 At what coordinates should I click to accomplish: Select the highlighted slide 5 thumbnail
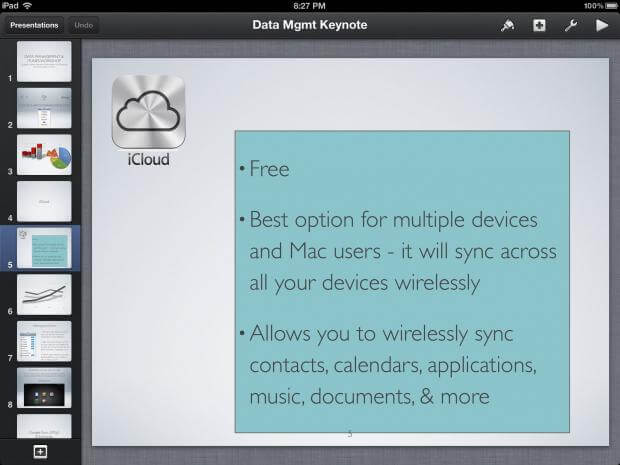(x=44, y=248)
